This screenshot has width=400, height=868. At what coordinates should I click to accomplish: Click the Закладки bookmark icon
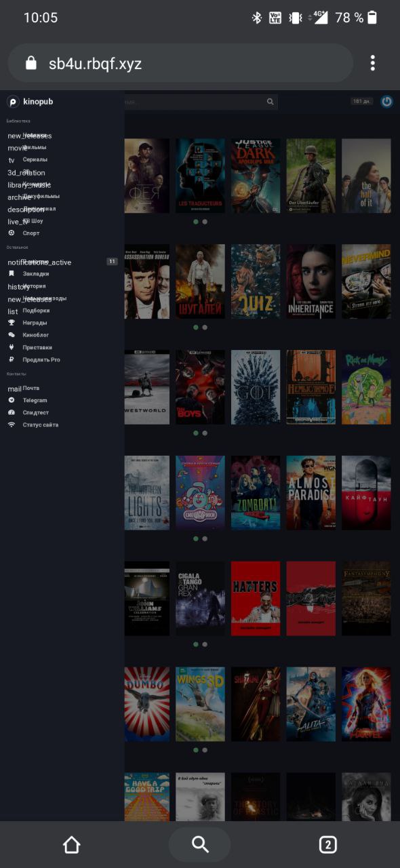pos(11,274)
